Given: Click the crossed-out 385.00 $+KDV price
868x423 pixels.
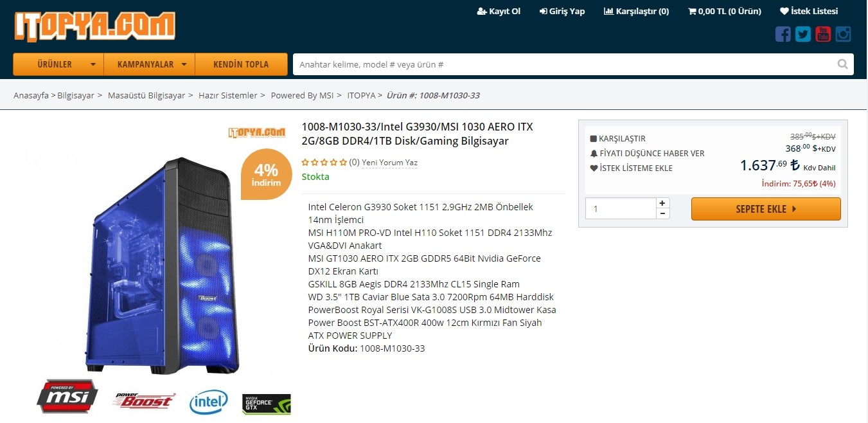Looking at the screenshot, I should (x=813, y=136).
